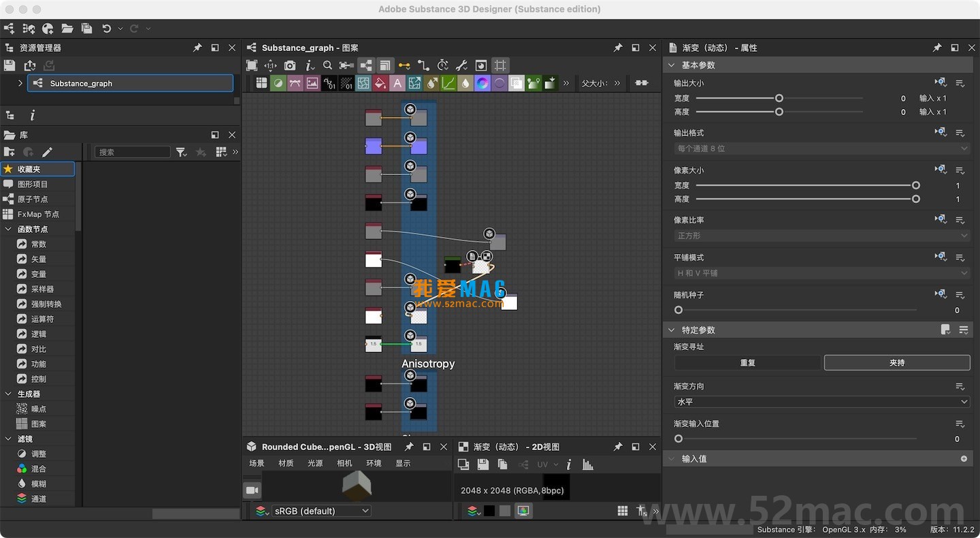The height and width of the screenshot is (538, 980).
Task: Toggle tiling grid icon in 2D view
Action: 622,511
